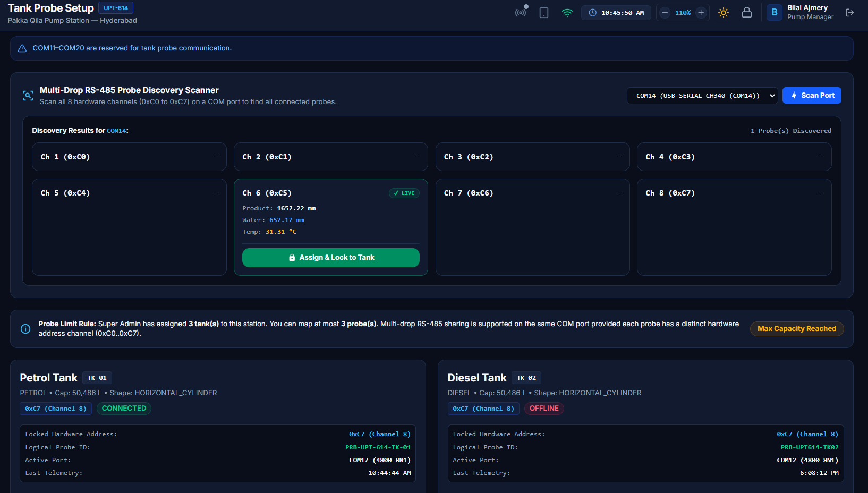Select the Ch 3 (0xC2) card
The image size is (868, 493).
tap(533, 157)
